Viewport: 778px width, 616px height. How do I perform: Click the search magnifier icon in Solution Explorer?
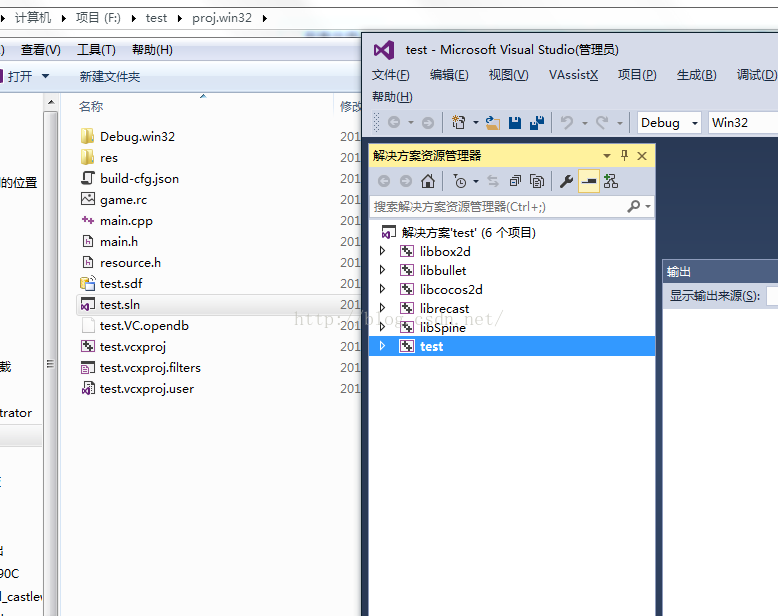tap(634, 206)
